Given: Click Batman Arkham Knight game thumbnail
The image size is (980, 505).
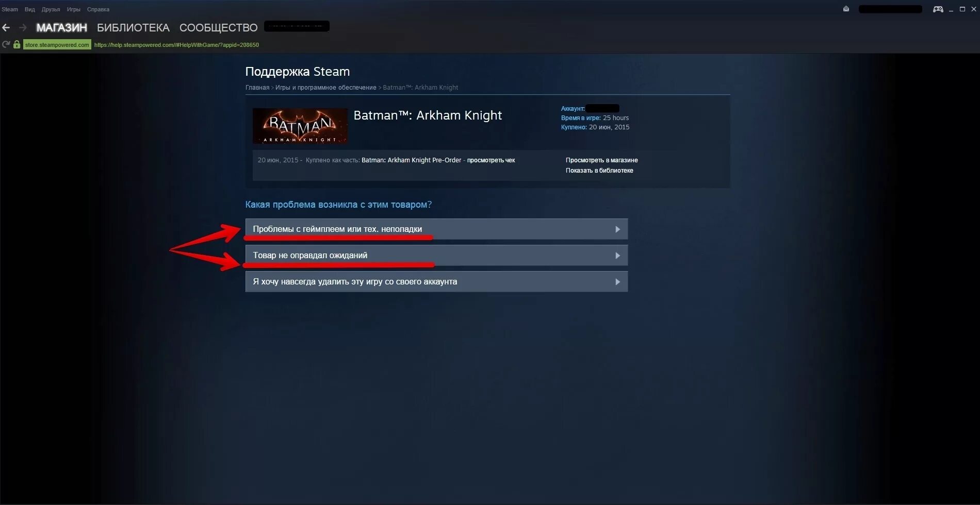Looking at the screenshot, I should coord(300,126).
